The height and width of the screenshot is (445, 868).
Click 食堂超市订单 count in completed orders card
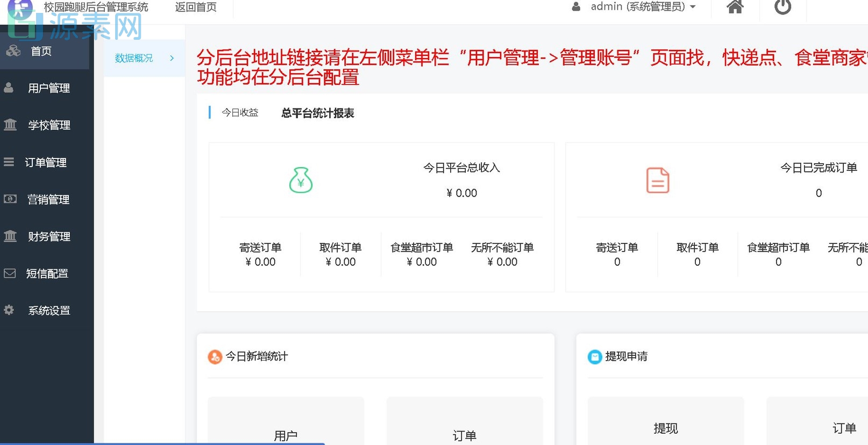(x=779, y=262)
